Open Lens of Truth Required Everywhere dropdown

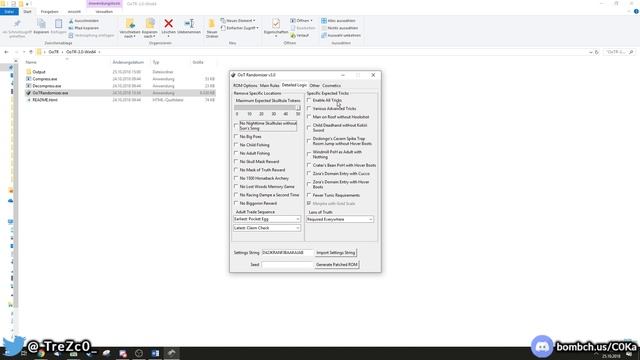340,219
